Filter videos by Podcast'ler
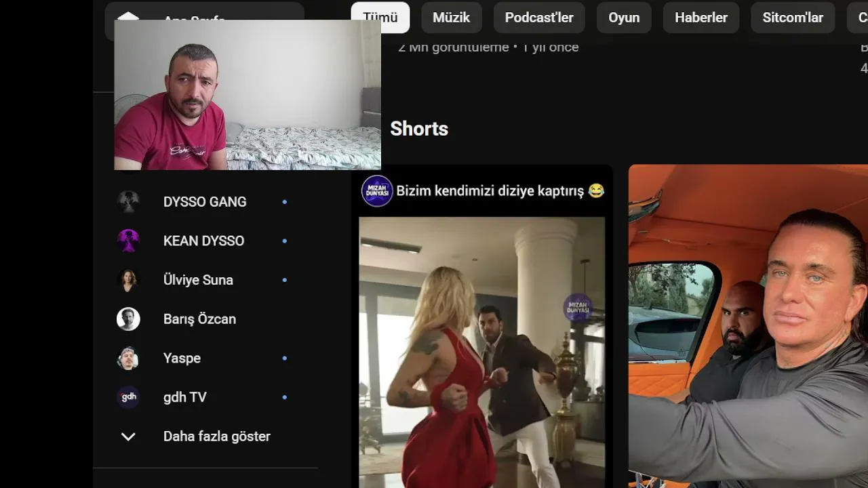The width and height of the screenshot is (868, 488). point(539,18)
